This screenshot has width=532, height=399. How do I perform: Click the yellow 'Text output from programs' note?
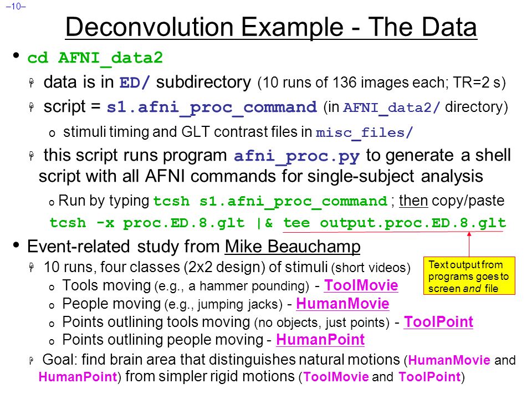click(x=469, y=276)
